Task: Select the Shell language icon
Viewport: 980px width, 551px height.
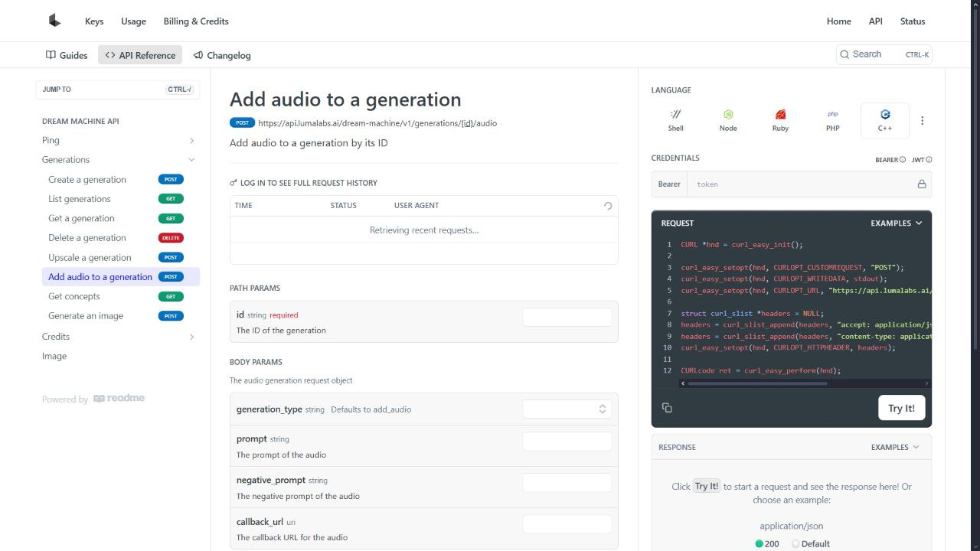Action: tap(675, 120)
